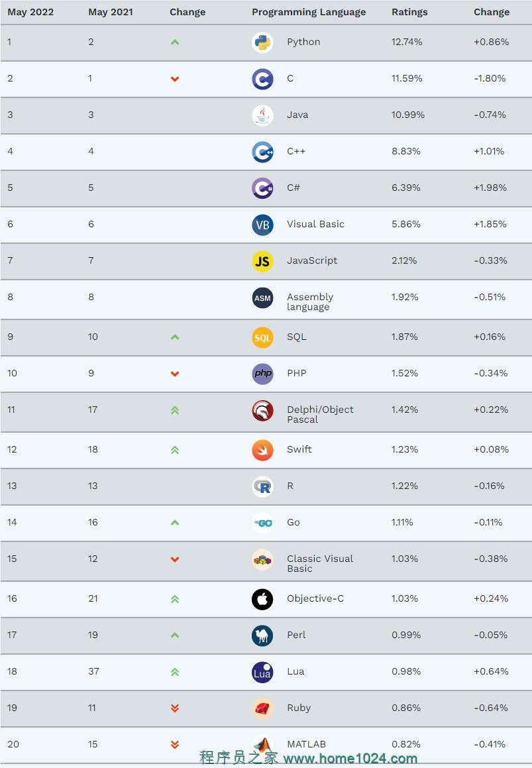
Task: Click the Ruby gem icon
Action: click(262, 708)
